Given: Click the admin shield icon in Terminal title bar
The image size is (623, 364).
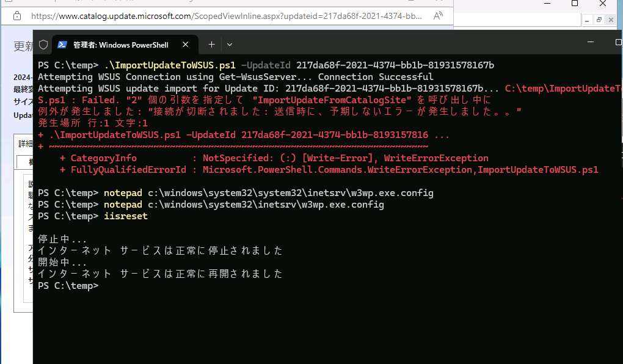Looking at the screenshot, I should click(x=43, y=44).
